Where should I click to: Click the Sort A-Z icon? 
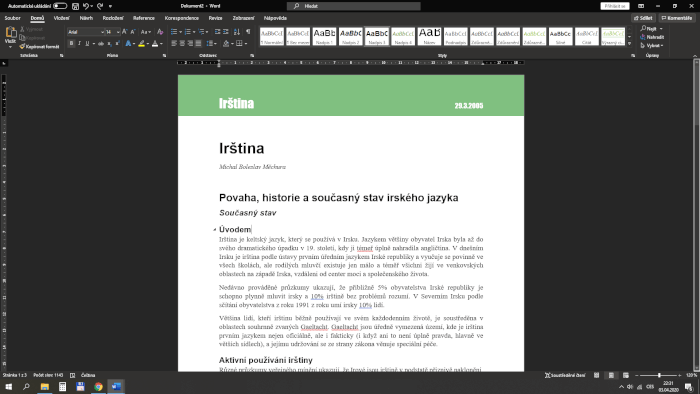pyautogui.click(x=237, y=32)
